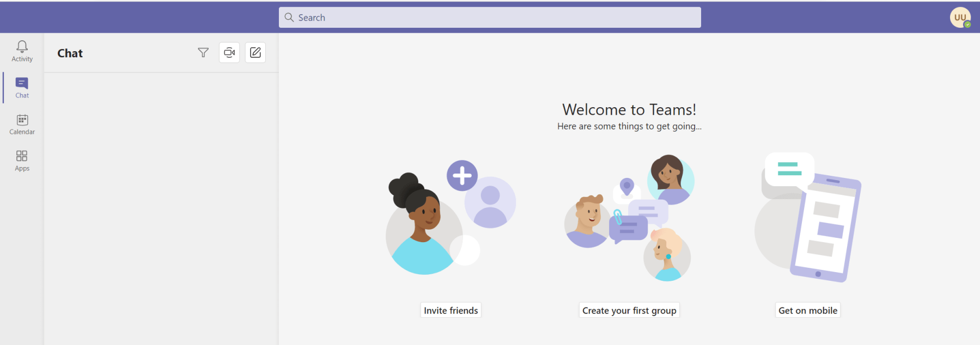
Task: Select the Get on mobile button
Action: click(x=808, y=310)
